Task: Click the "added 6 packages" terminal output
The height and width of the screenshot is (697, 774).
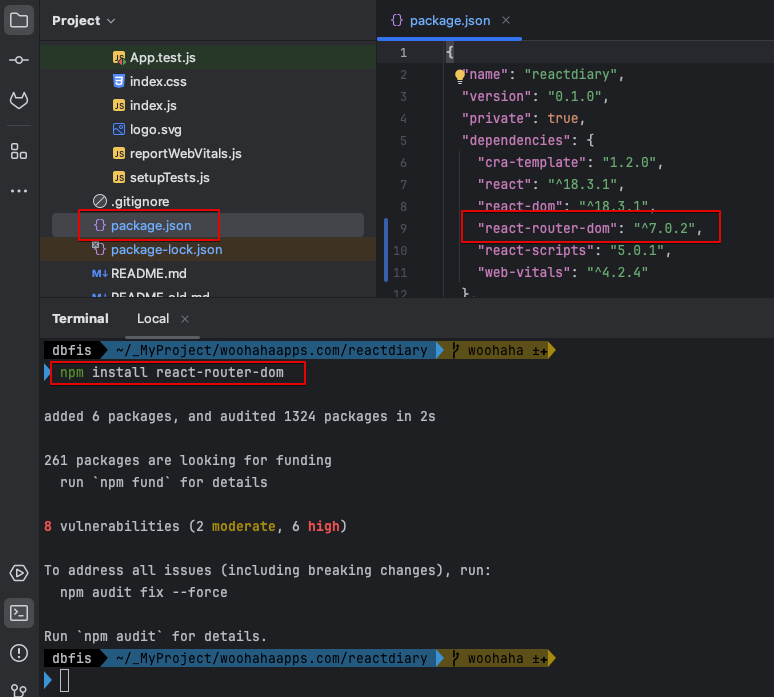Action: [x=239, y=417]
